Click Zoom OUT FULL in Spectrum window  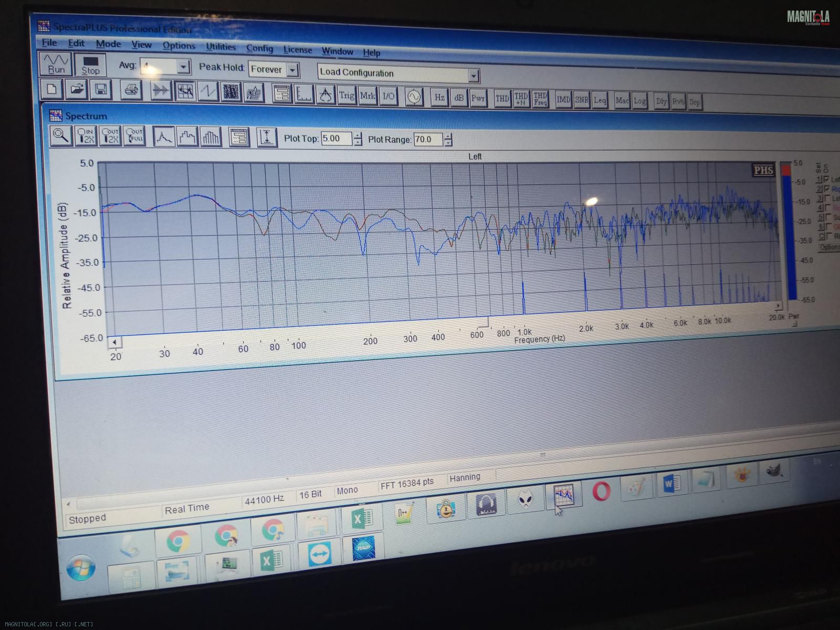coord(134,136)
